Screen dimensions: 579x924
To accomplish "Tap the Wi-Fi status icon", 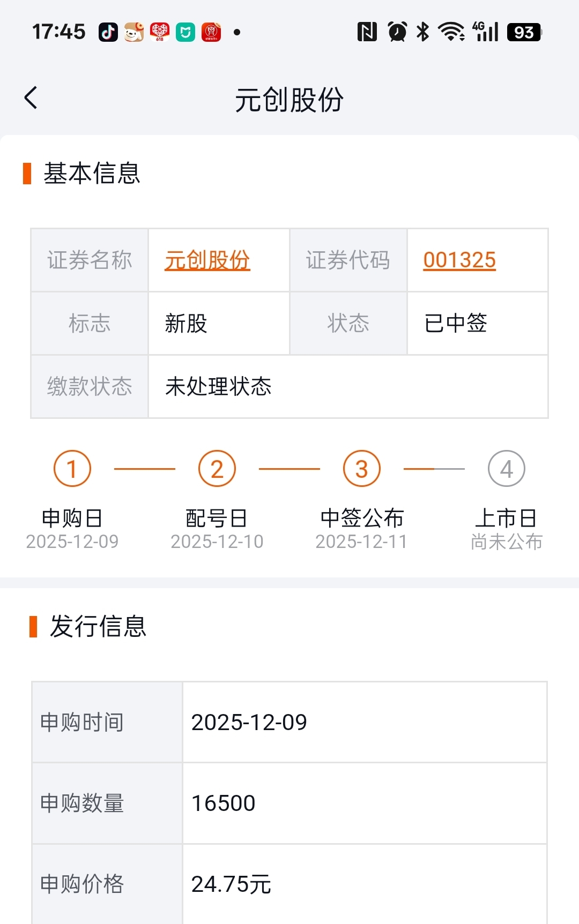I will (451, 32).
